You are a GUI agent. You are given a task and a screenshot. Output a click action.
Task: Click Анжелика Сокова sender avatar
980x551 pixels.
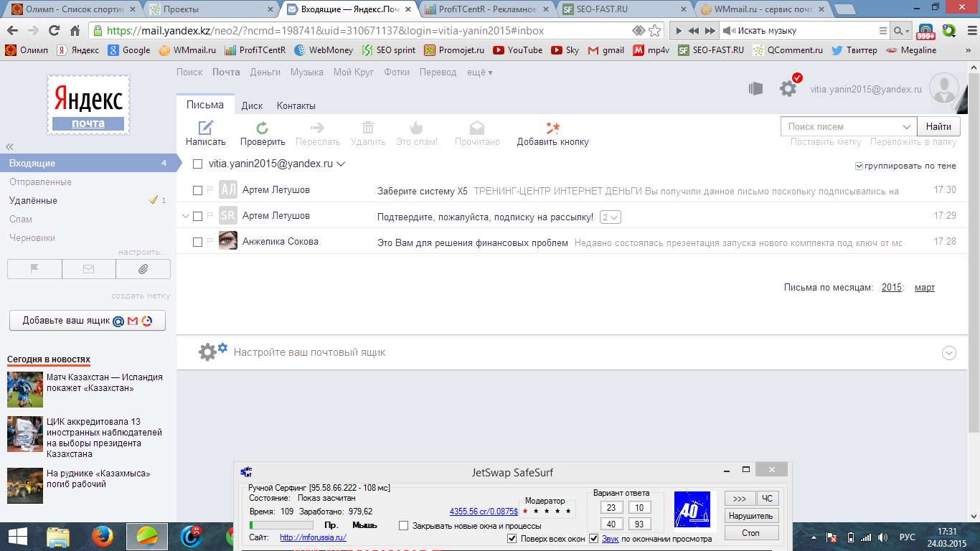228,240
